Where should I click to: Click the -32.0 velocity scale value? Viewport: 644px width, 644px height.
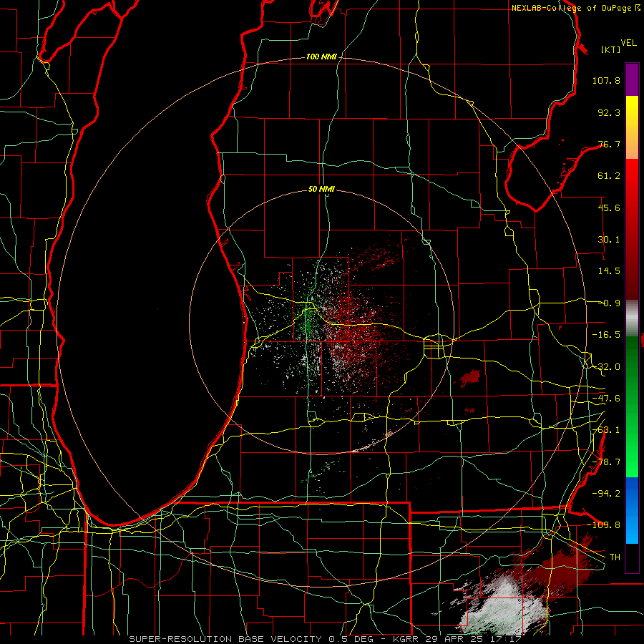606,367
